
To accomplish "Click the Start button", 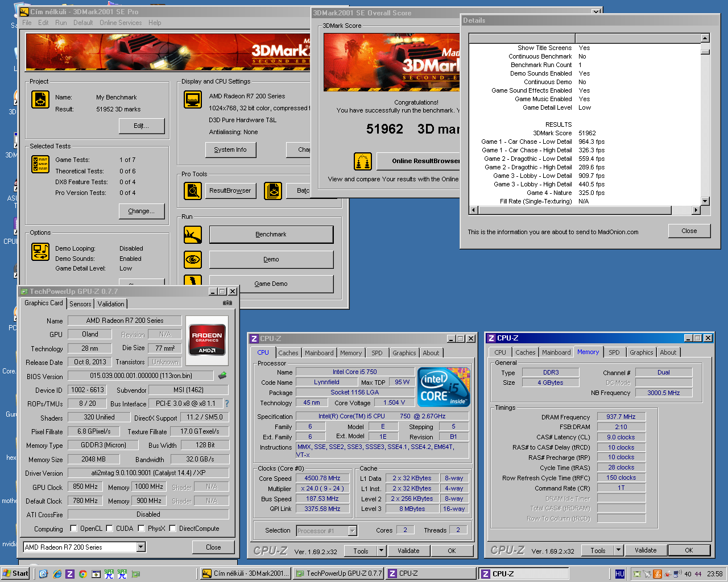I will click(15, 573).
